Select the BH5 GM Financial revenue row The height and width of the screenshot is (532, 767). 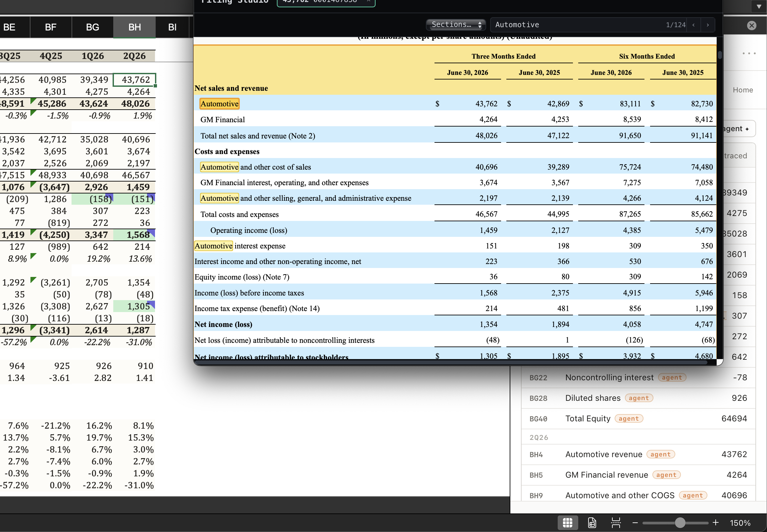click(x=638, y=475)
